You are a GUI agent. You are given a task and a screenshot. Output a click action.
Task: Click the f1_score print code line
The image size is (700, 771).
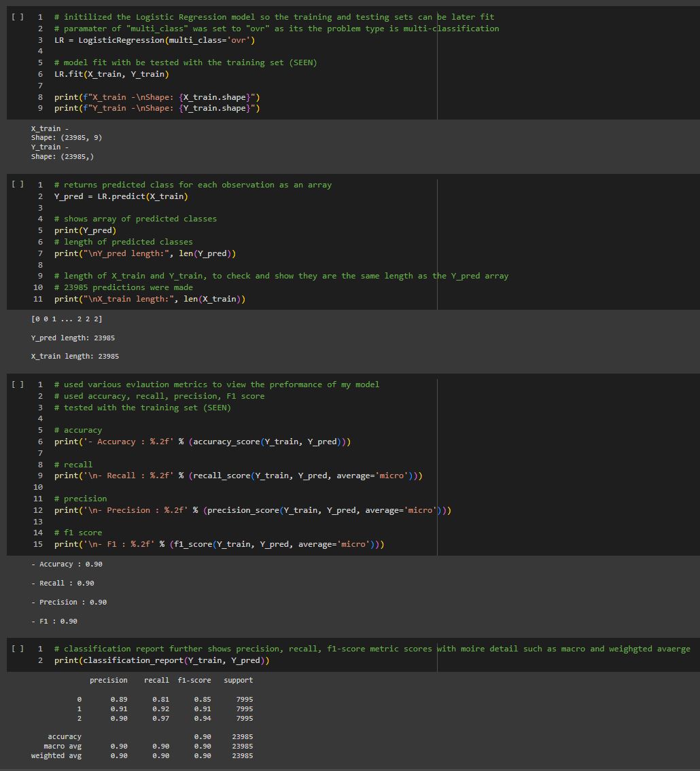pos(220,544)
